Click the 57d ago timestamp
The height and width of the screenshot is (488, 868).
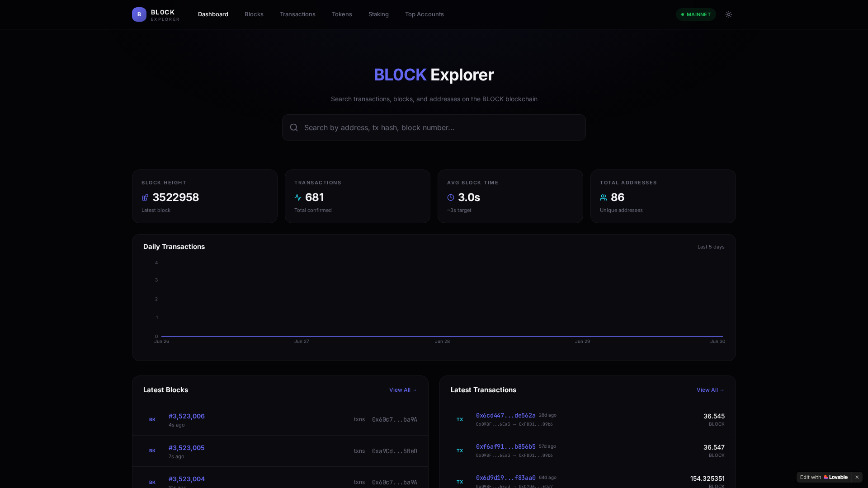tap(547, 446)
